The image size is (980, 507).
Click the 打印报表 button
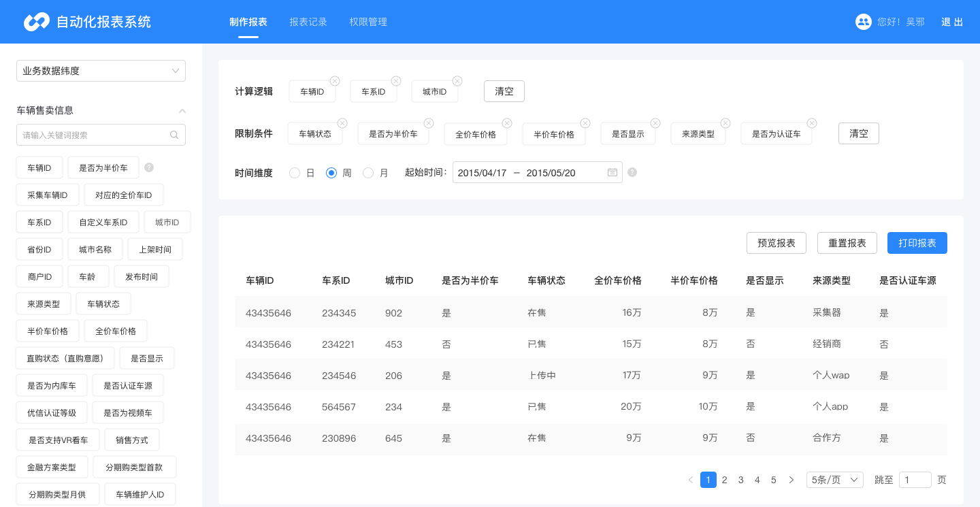pos(917,243)
